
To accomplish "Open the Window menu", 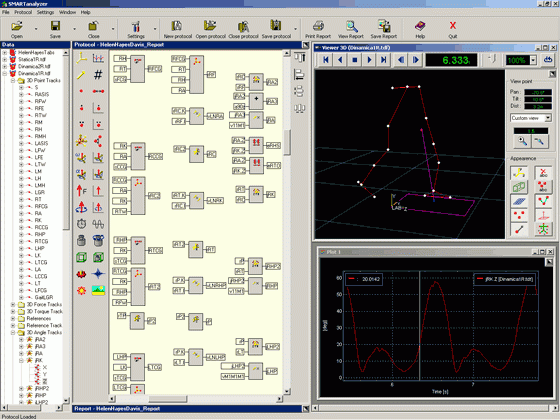I will click(67, 12).
